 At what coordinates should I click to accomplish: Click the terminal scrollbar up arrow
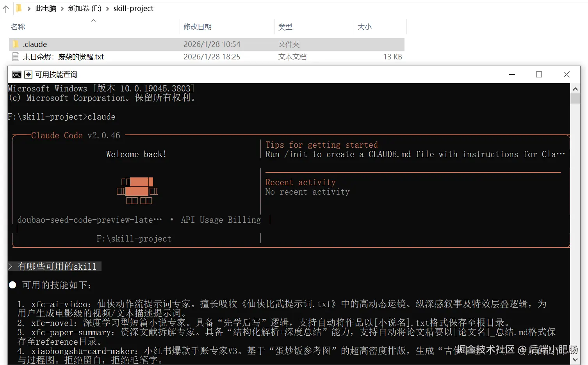pyautogui.click(x=575, y=88)
